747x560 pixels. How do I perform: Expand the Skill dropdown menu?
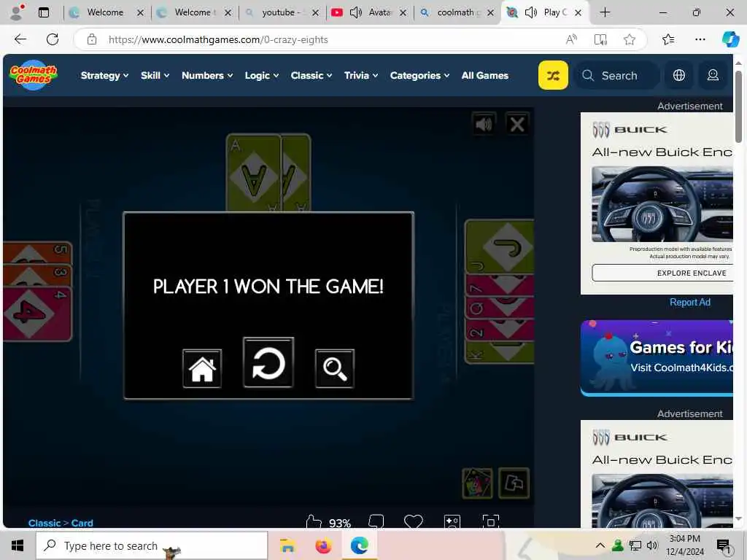click(x=155, y=75)
